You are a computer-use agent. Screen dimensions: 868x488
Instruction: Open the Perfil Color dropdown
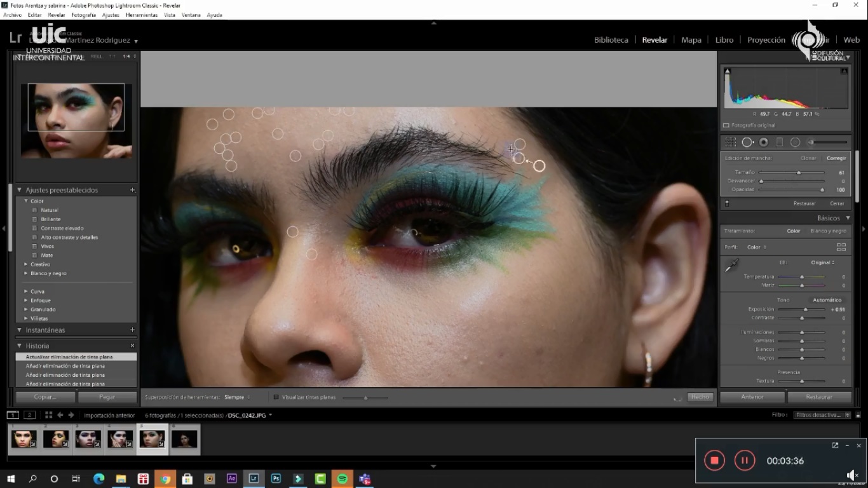click(x=756, y=247)
